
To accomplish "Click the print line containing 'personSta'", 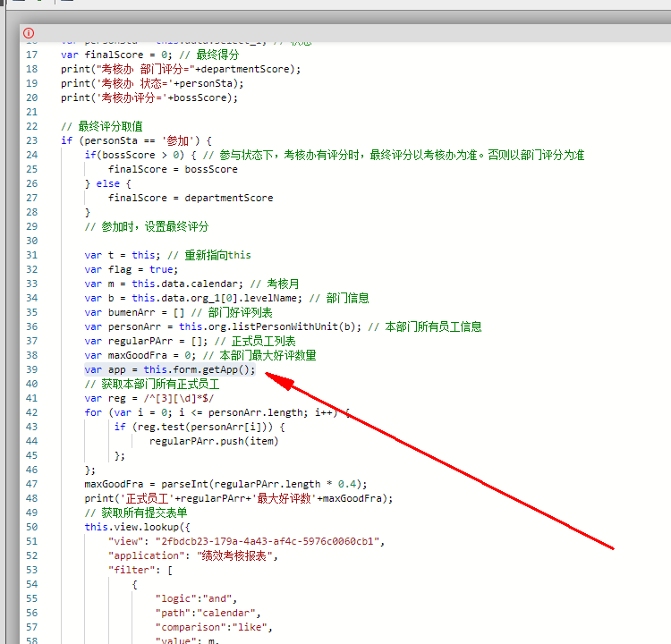I will (152, 83).
